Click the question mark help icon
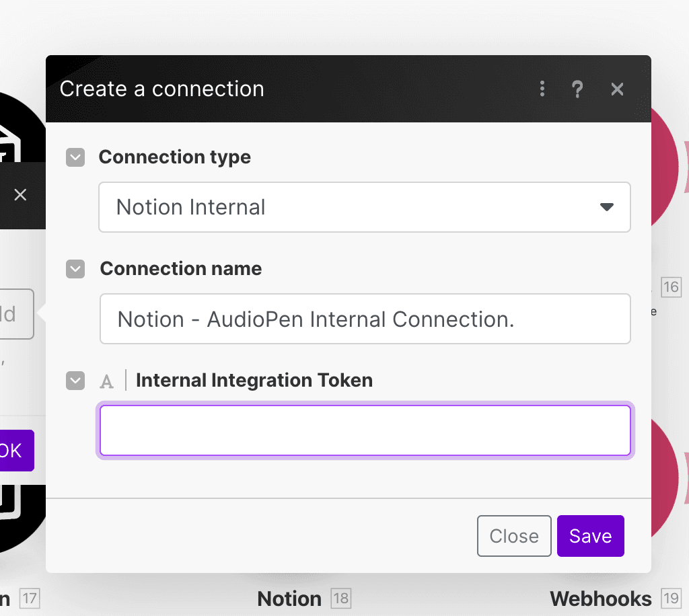The width and height of the screenshot is (689, 616). [x=577, y=89]
